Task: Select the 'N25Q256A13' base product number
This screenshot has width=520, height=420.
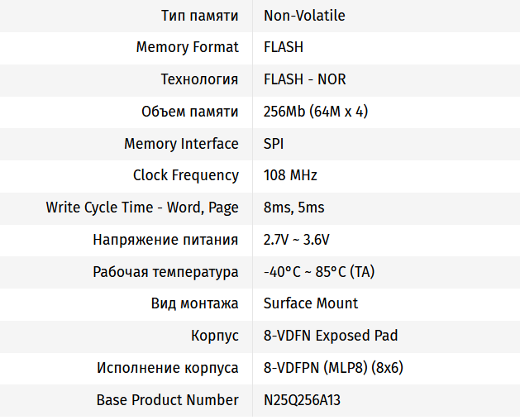Action: (x=302, y=400)
